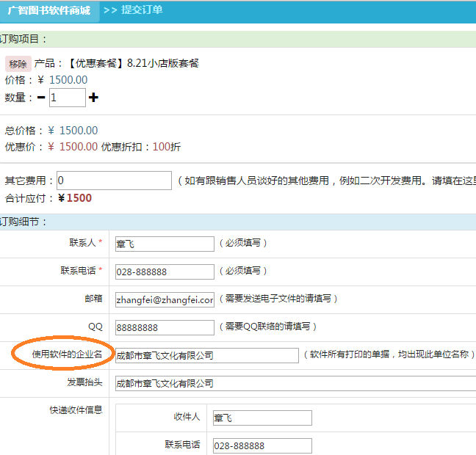Remove the product with 移除 button
The image size is (476, 455).
tap(18, 64)
